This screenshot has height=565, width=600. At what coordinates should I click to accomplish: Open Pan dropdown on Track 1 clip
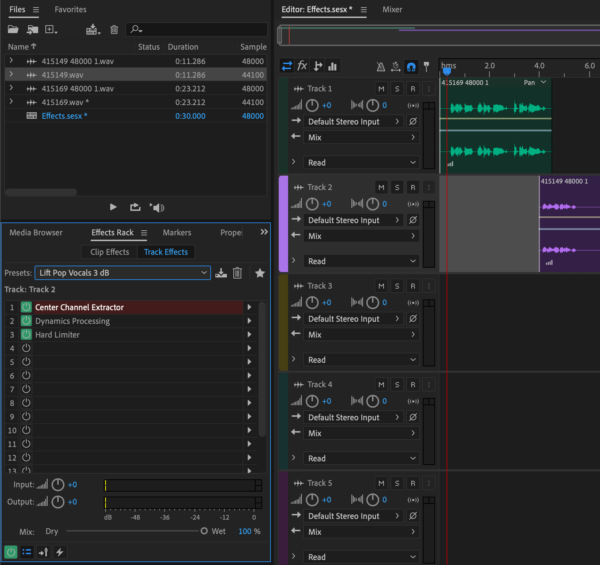[535, 83]
